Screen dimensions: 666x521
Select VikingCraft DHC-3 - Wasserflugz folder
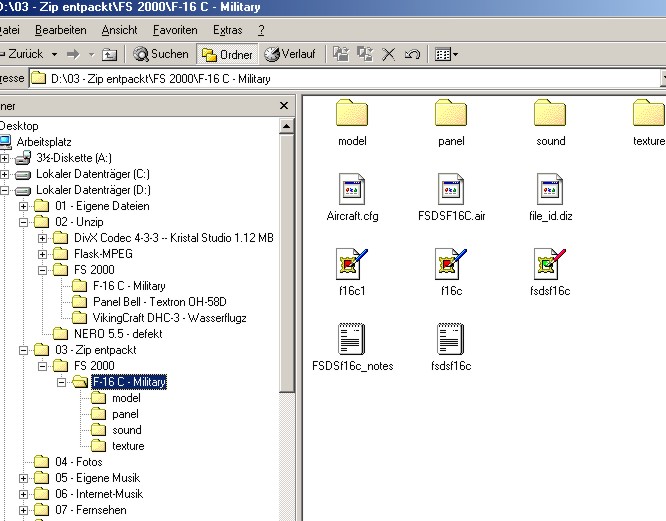point(169,318)
